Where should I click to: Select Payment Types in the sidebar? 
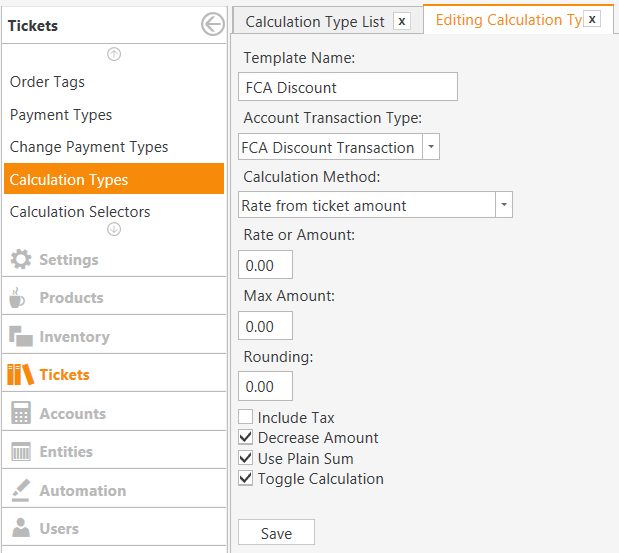(61, 115)
